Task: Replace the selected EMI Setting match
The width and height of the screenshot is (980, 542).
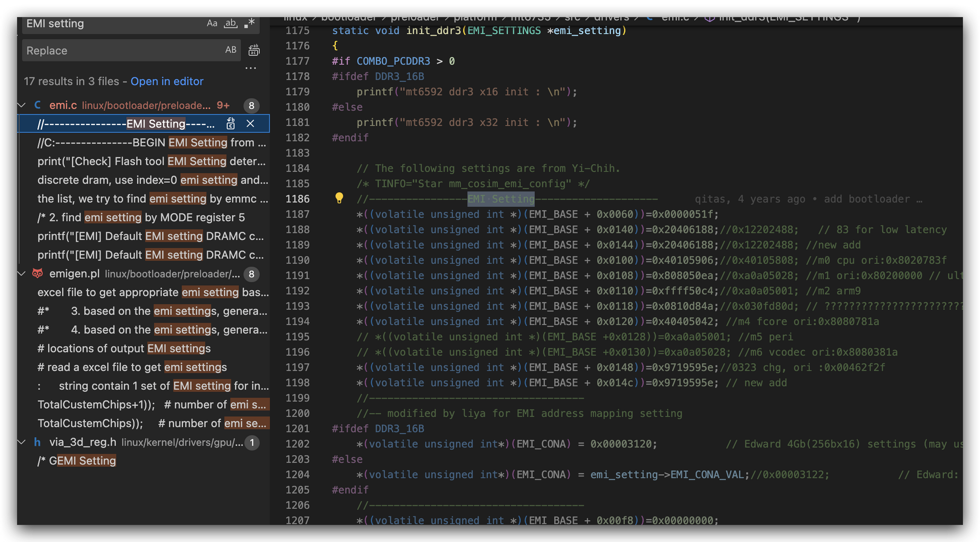Action: click(x=231, y=124)
